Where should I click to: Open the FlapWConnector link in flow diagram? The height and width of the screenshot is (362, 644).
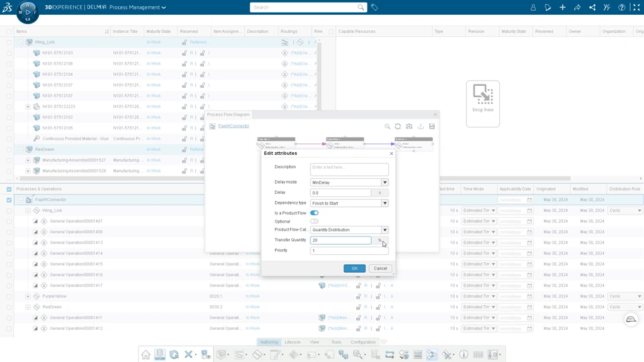point(233,126)
